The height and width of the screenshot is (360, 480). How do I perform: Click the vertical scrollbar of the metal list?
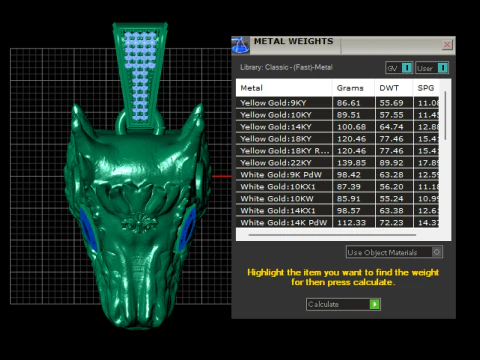445,116
